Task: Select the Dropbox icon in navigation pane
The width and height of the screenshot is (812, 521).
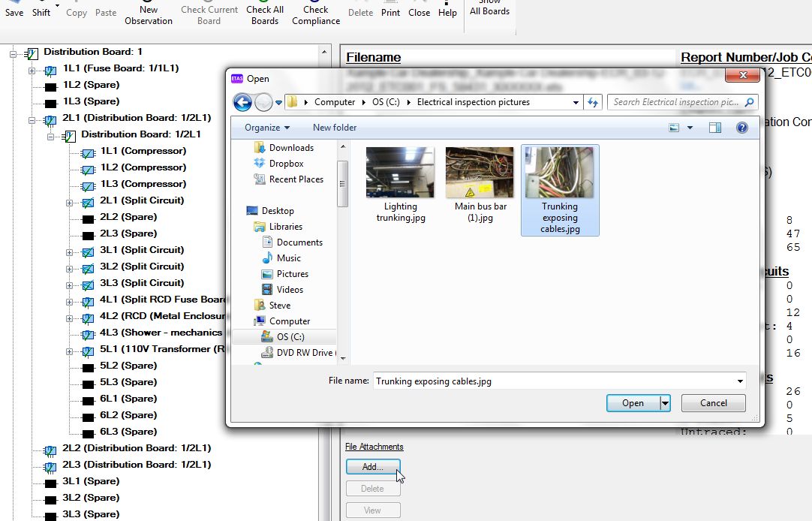Action: [260, 163]
